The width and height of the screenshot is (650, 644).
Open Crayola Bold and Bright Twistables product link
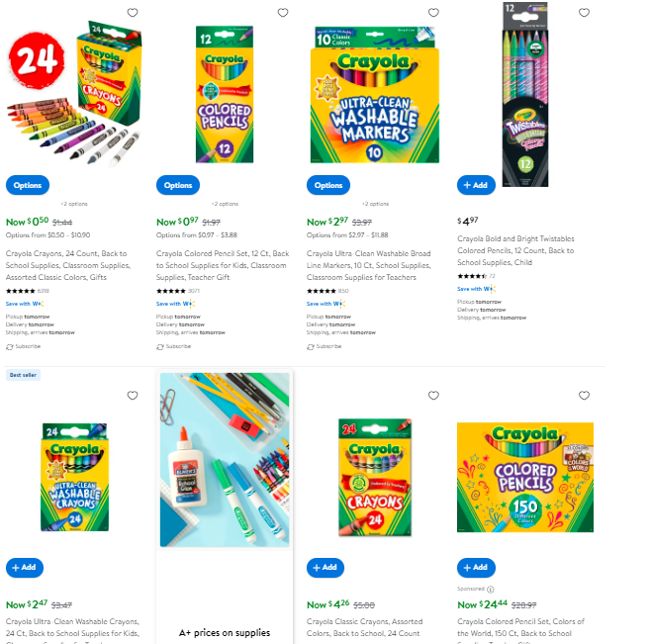coord(515,250)
